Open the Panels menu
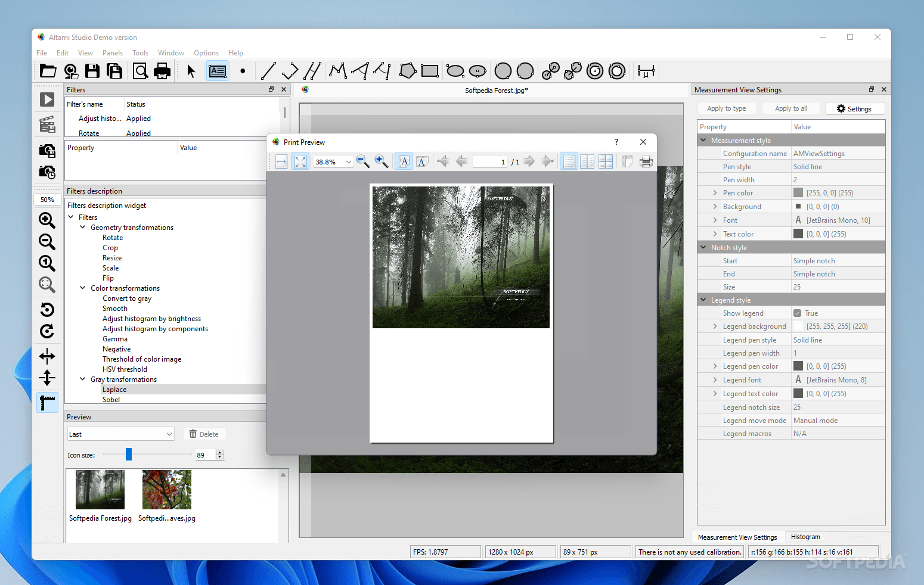Screen dimensions: 924x585 coord(113,53)
